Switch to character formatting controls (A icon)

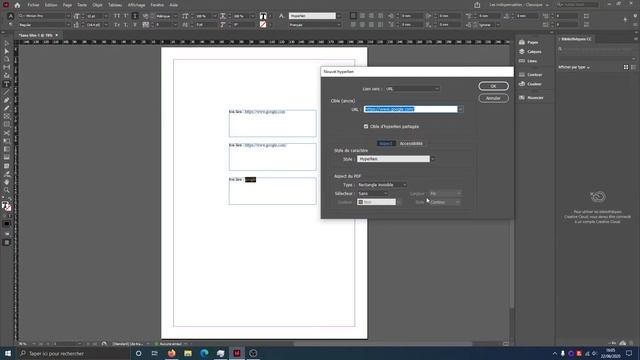coord(11,16)
